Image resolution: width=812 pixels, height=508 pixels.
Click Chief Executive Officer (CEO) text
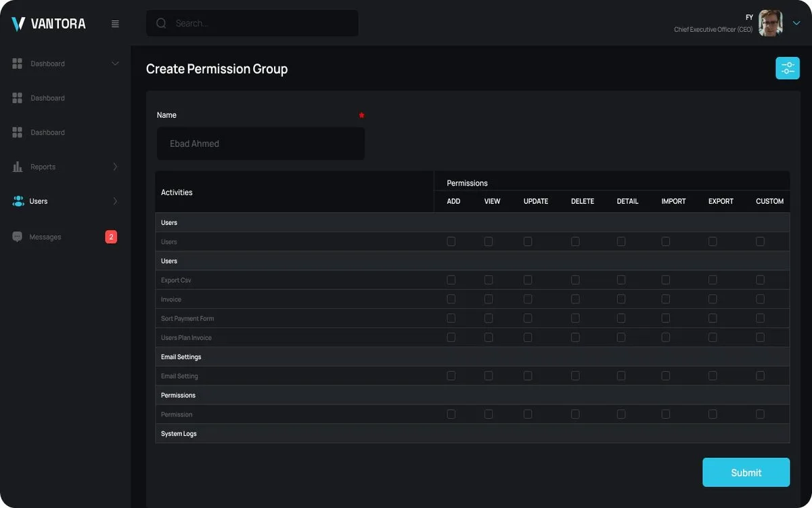(713, 29)
